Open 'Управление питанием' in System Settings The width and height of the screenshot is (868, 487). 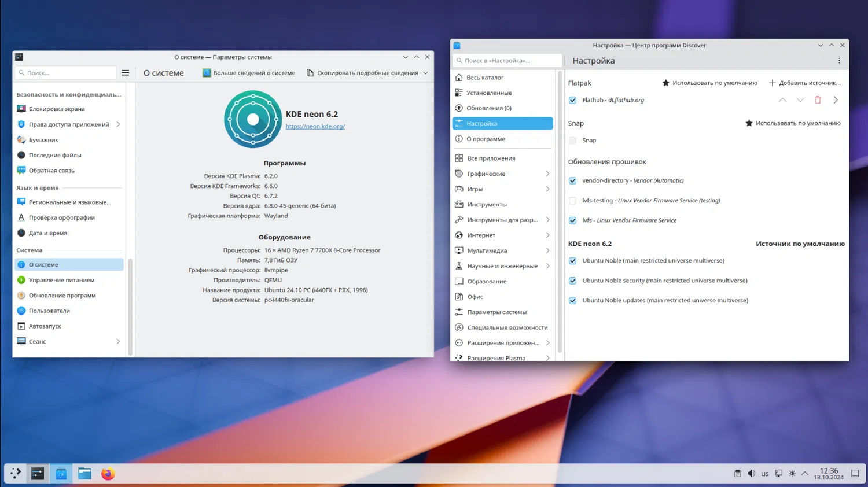[69, 280]
